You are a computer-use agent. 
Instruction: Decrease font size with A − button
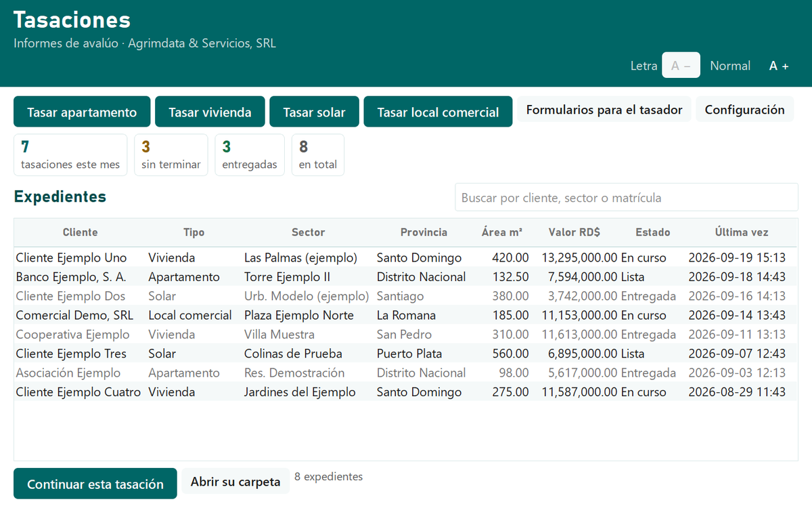(x=681, y=66)
